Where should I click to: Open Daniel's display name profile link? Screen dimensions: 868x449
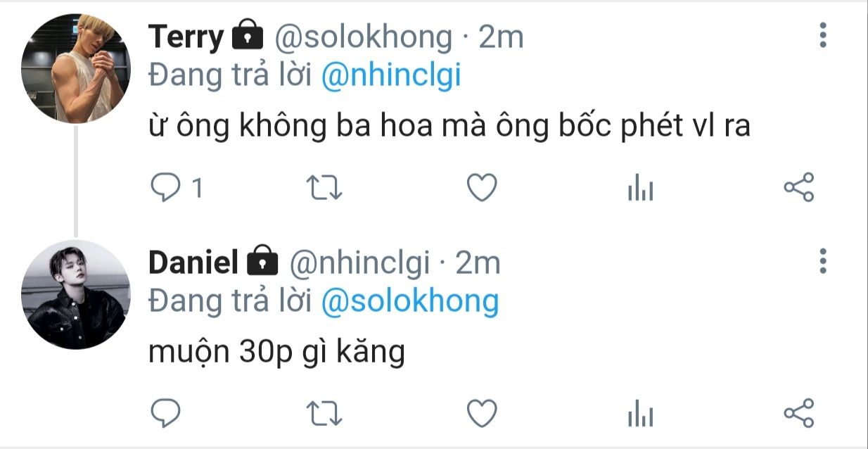tap(193, 263)
